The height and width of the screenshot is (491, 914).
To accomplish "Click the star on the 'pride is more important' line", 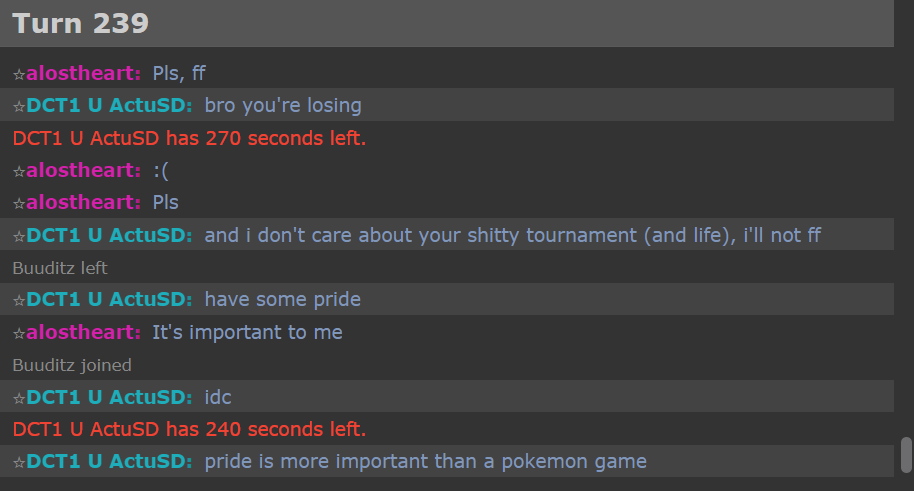I will click(x=19, y=462).
